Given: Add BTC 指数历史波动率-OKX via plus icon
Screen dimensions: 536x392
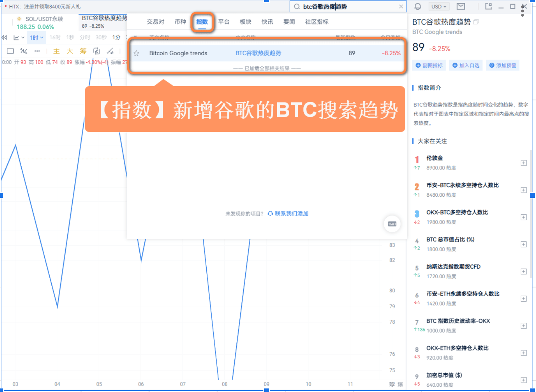Looking at the screenshot, I should click(x=524, y=326).
